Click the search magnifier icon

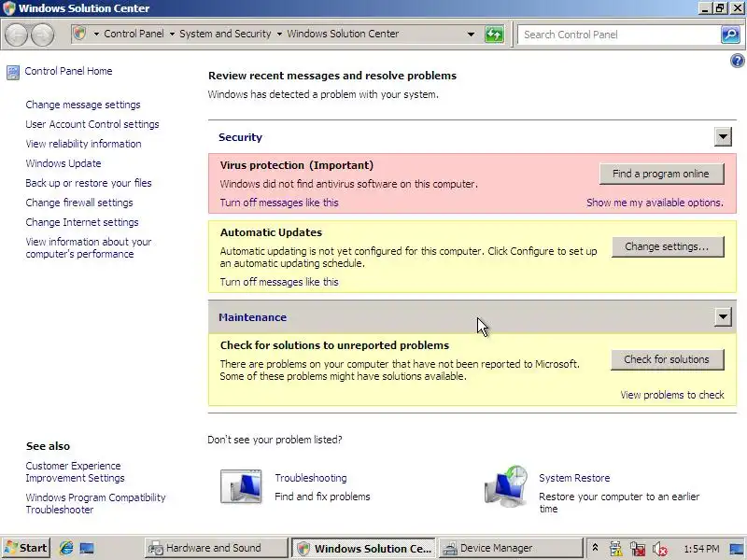(x=730, y=35)
